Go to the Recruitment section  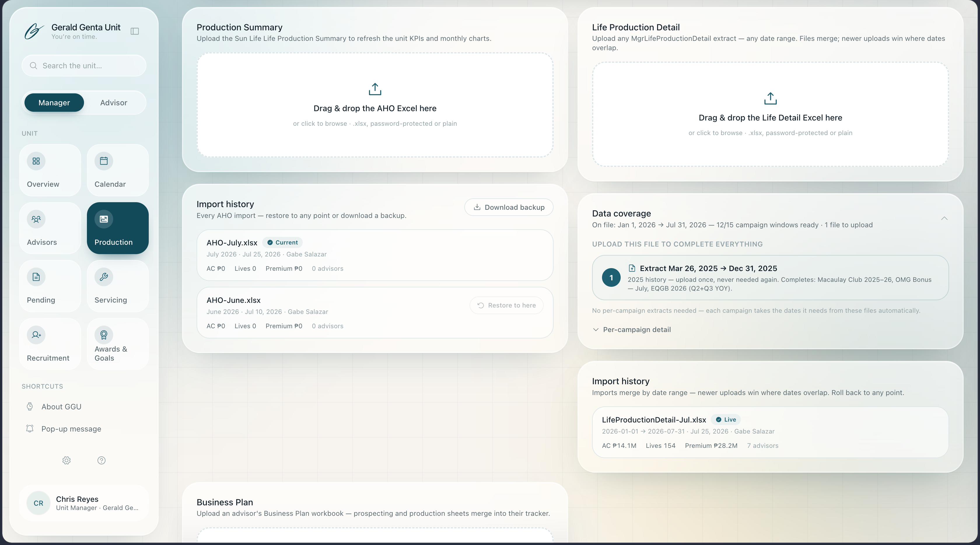[x=50, y=344]
